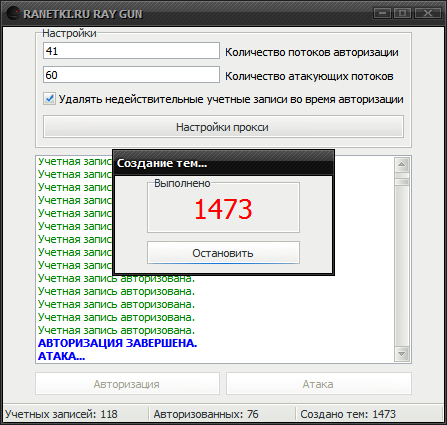Image resolution: width=447 pixels, height=425 pixels.
Task: Click status bar 'Создано тем: 1473'
Action: (x=348, y=414)
